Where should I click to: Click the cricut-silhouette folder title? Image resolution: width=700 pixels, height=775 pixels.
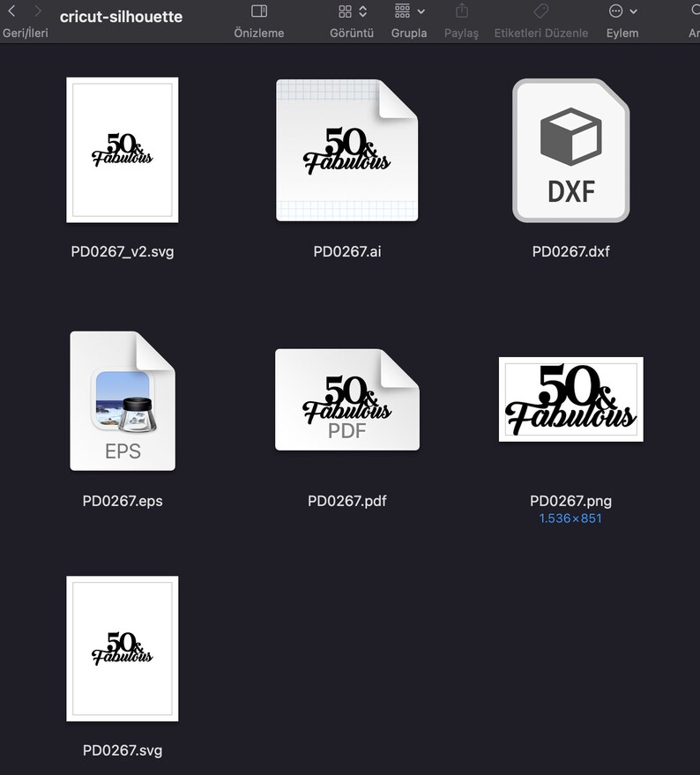(x=121, y=17)
